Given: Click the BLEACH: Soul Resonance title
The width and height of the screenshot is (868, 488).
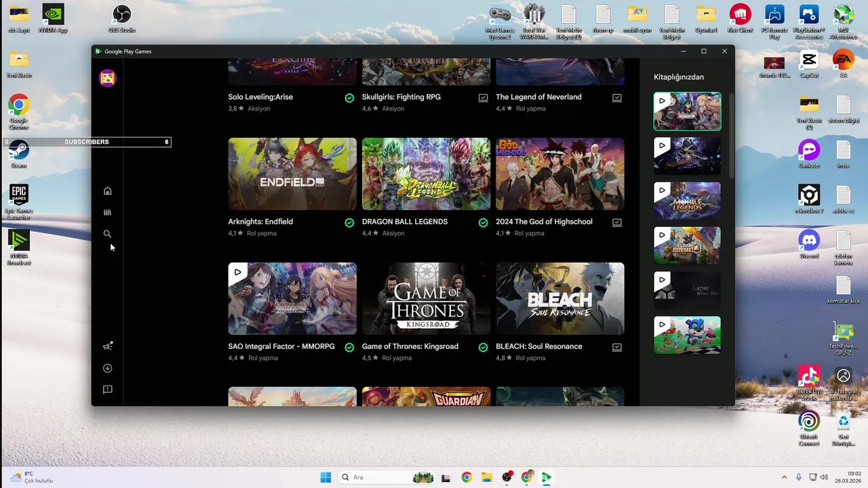Looking at the screenshot, I should (539, 346).
